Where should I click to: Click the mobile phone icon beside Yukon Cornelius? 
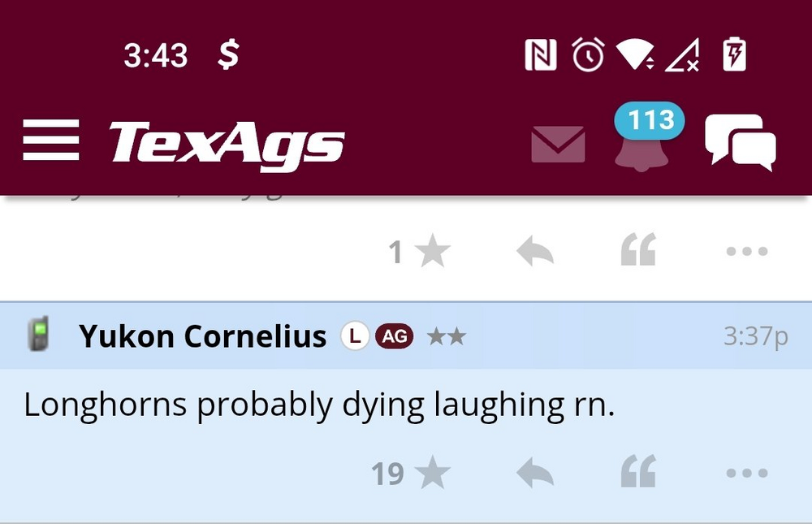coord(38,335)
